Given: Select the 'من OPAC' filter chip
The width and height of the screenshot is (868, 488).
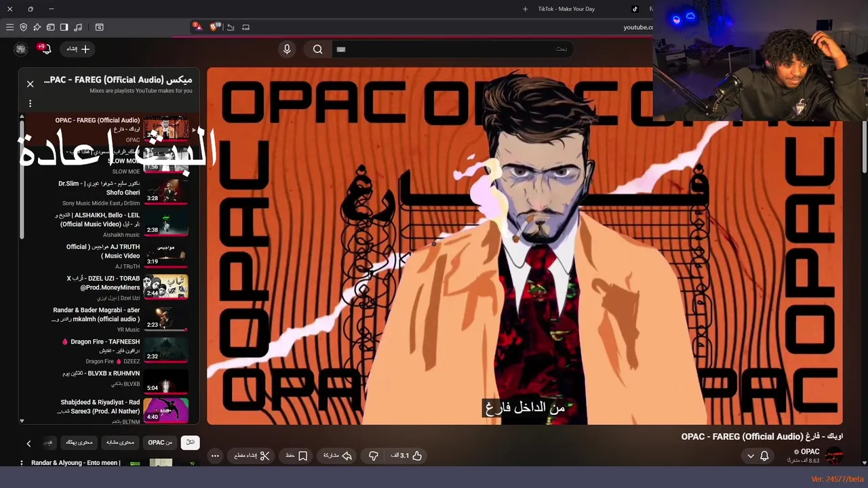Looking at the screenshot, I should click(x=160, y=443).
